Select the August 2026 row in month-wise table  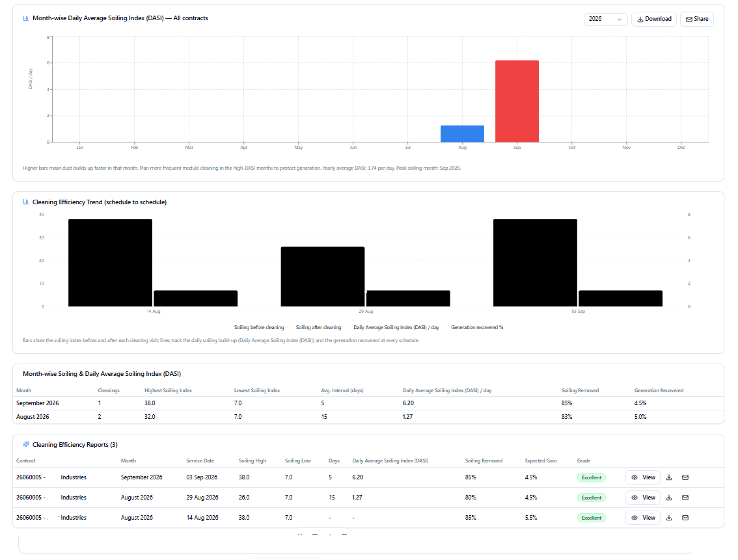tap(368, 417)
